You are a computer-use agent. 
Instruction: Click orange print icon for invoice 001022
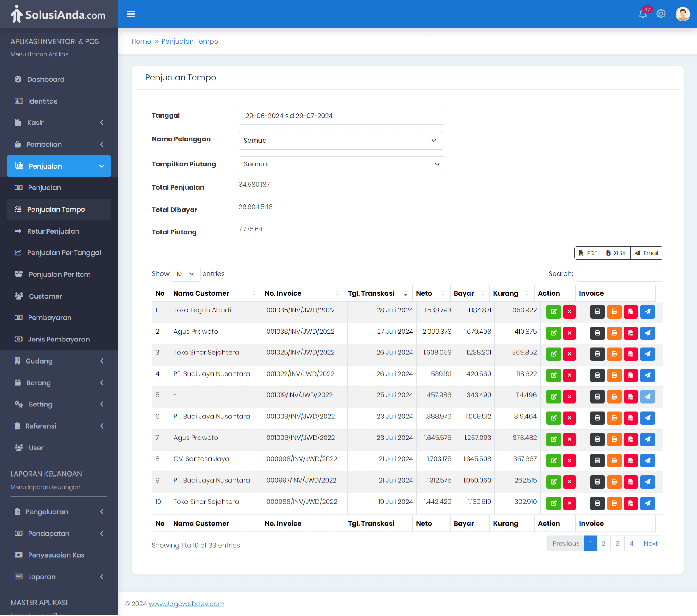(x=614, y=375)
